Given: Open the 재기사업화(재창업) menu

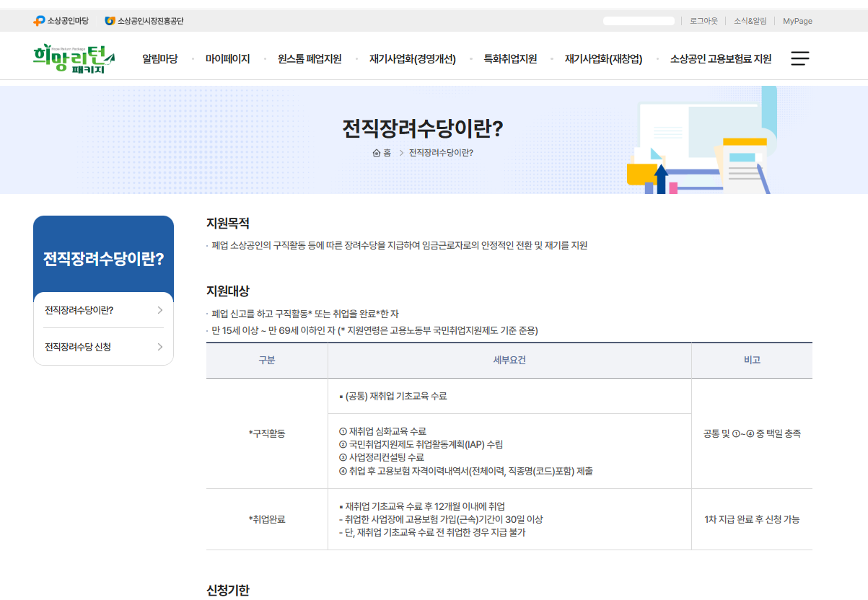Looking at the screenshot, I should [603, 59].
